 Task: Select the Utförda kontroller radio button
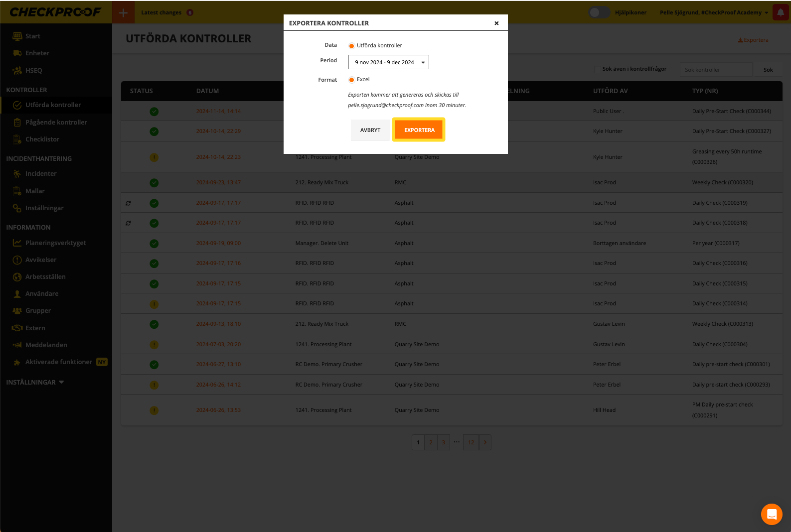pos(351,46)
